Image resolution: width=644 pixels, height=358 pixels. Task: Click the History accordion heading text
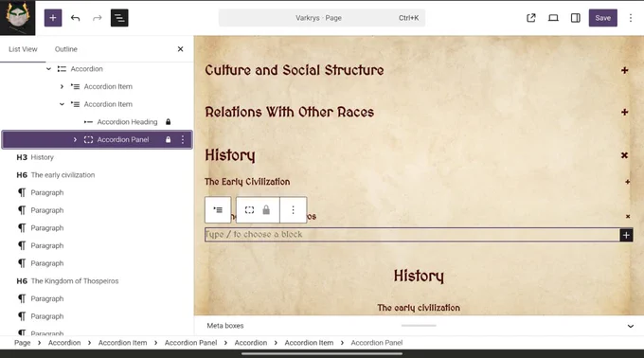tap(230, 155)
